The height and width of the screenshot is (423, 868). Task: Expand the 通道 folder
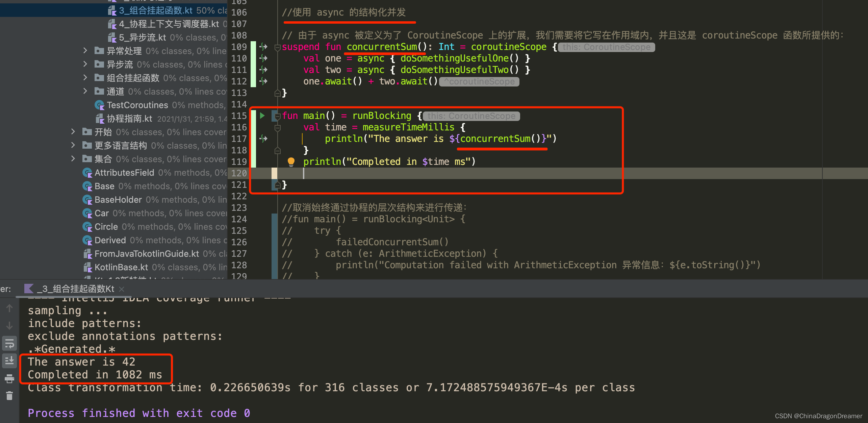[x=85, y=92]
